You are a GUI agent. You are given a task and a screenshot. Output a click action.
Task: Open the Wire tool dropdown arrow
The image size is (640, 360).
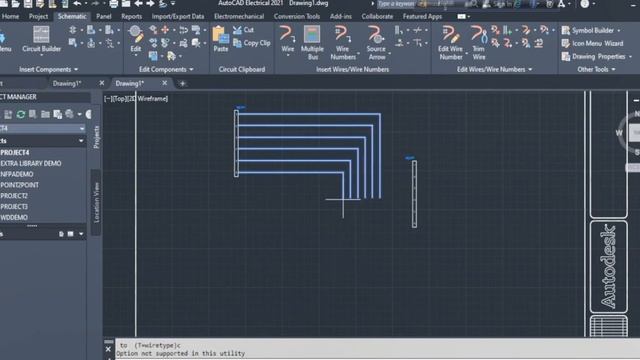click(288, 55)
